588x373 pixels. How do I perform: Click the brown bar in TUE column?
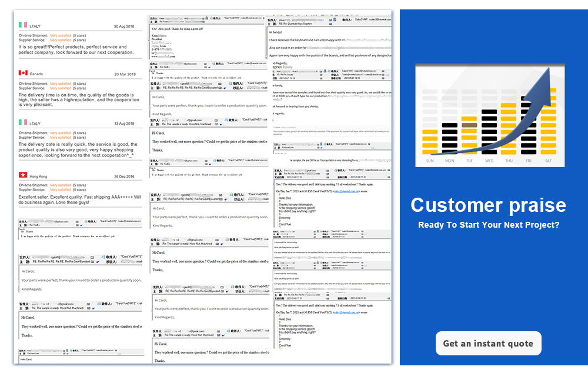pyautogui.click(x=469, y=125)
